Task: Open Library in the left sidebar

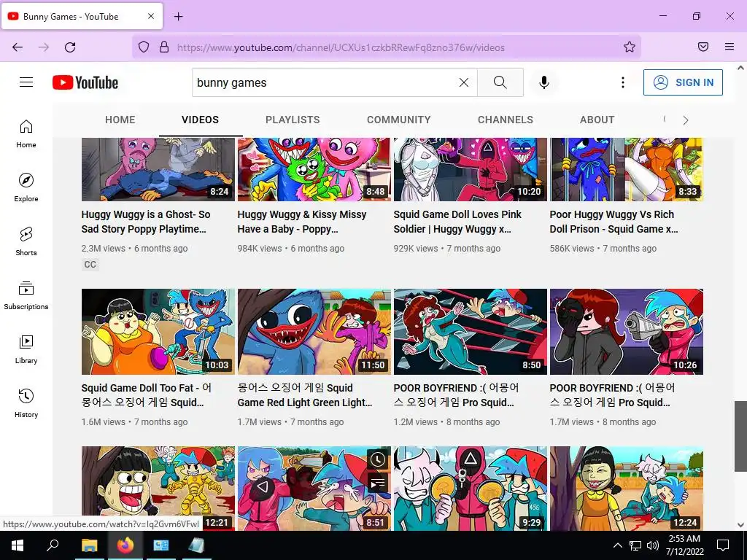Action: point(26,349)
